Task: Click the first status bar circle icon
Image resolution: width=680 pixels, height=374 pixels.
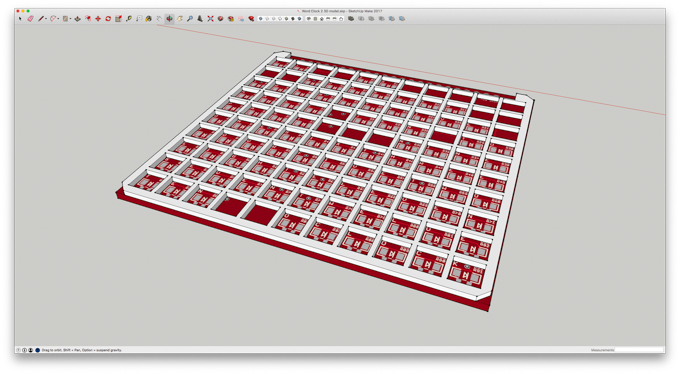Action: (18, 350)
